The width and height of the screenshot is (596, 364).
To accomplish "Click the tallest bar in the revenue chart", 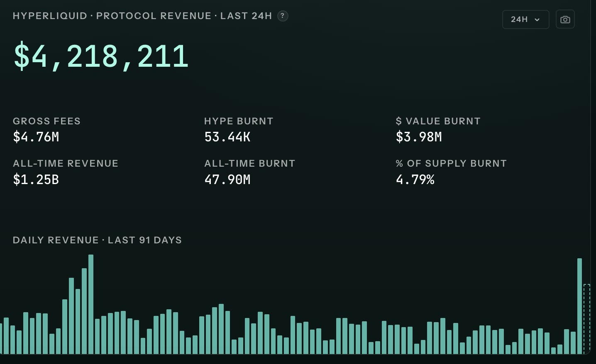I will pyautogui.click(x=91, y=304).
